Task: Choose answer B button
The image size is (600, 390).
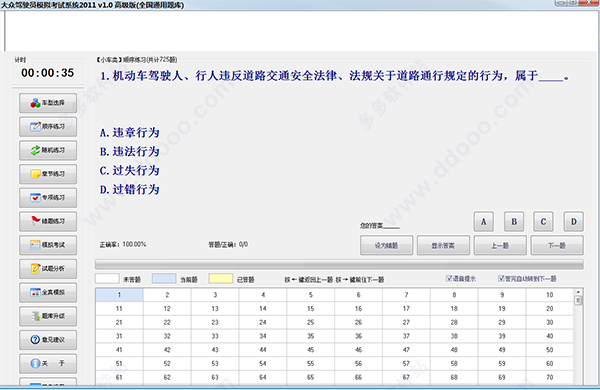Action: [x=514, y=222]
